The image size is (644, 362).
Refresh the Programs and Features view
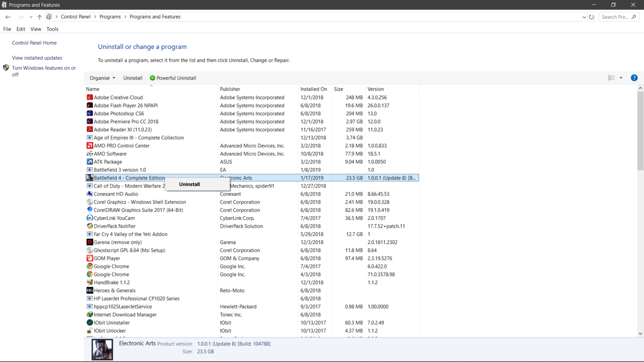[x=591, y=17]
